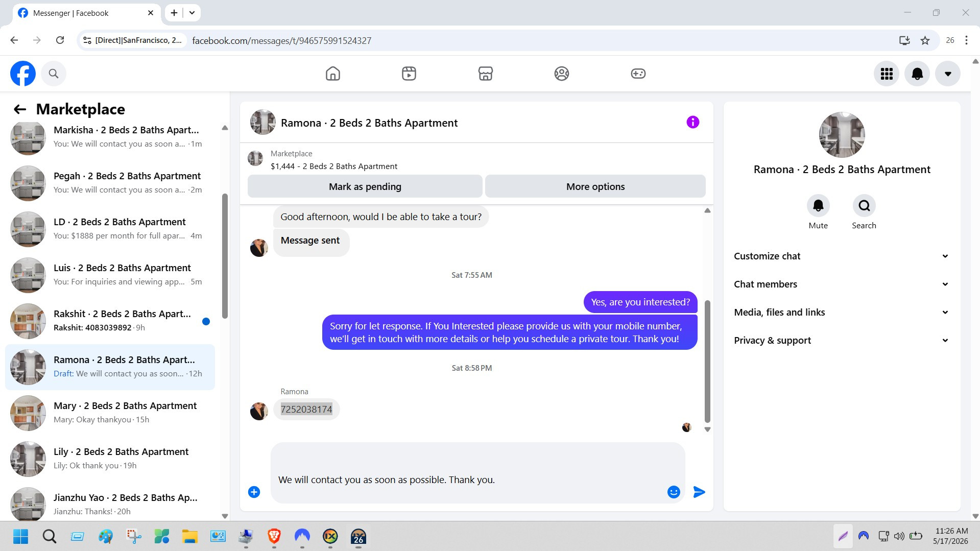Viewport: 980px width, 551px height.
Task: Expand Media, files and links section
Action: tap(842, 313)
